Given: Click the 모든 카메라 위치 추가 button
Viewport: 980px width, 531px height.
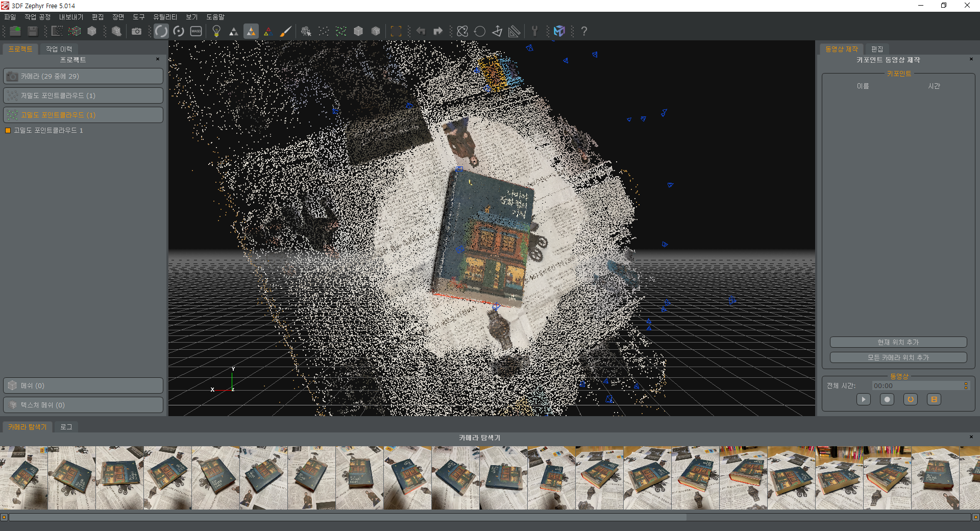Looking at the screenshot, I should point(898,357).
